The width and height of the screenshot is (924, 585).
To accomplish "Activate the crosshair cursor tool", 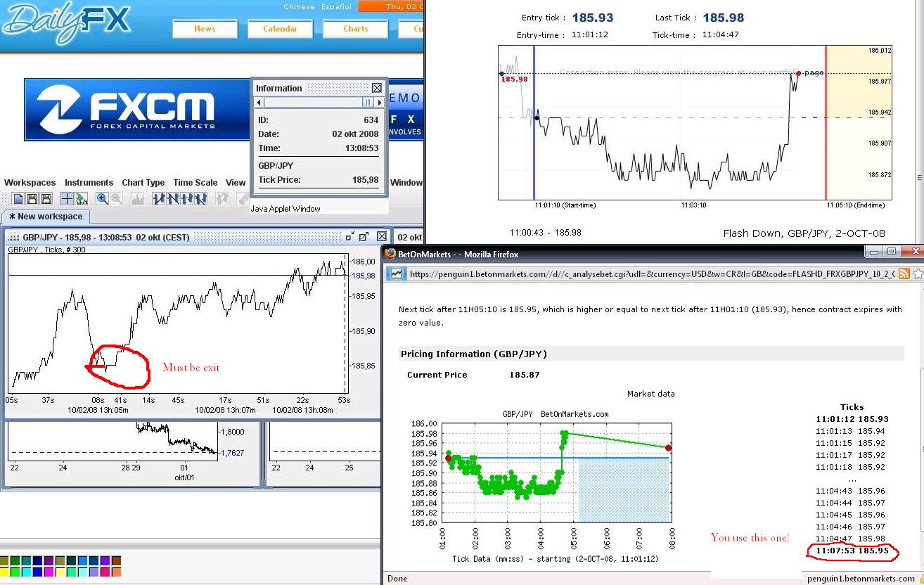I will [x=67, y=199].
